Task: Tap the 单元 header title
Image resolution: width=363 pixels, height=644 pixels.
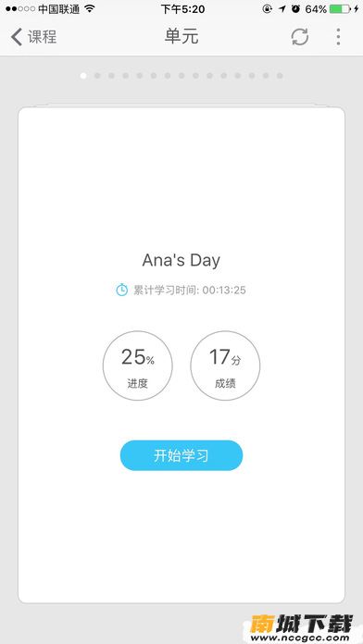Action: [x=181, y=37]
